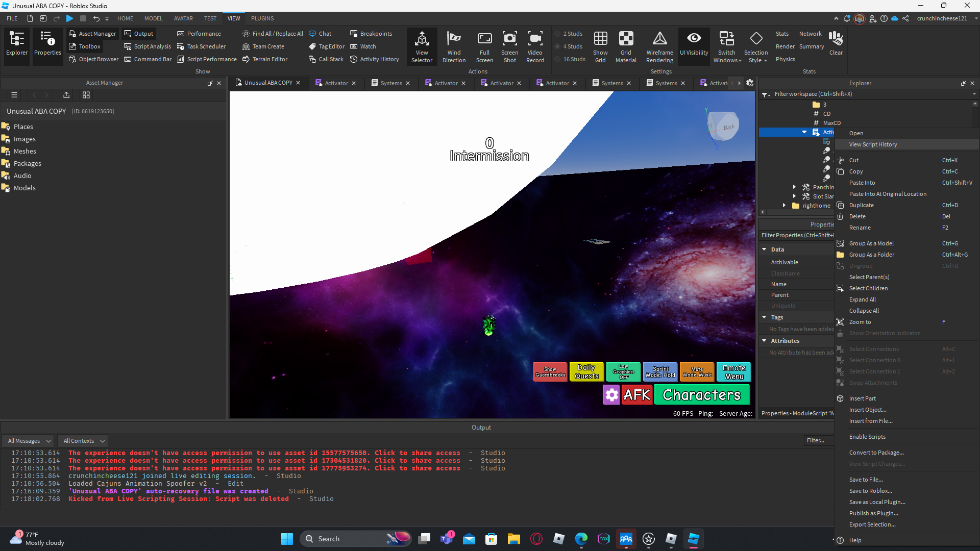980x551 pixels.
Task: Open All Contexts filter dropdown
Action: click(83, 441)
